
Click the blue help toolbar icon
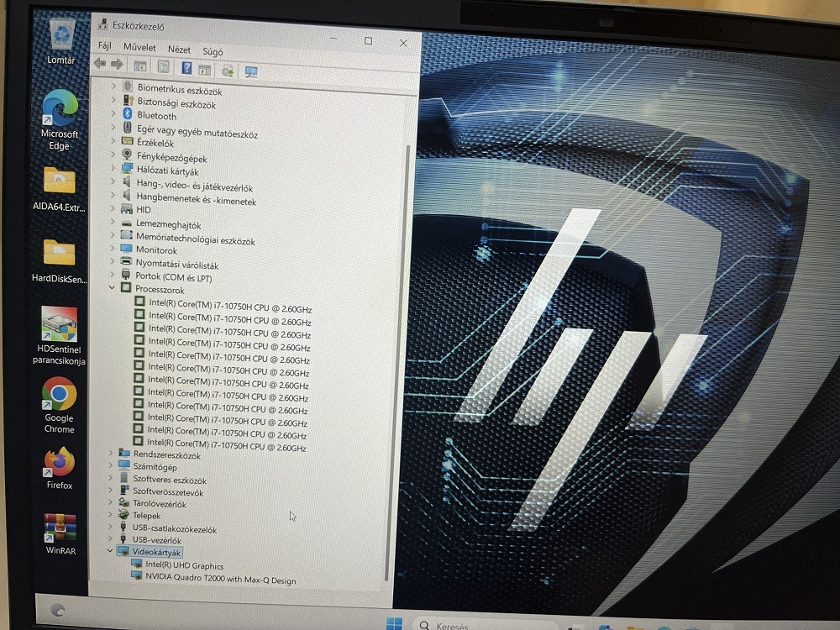(x=186, y=67)
